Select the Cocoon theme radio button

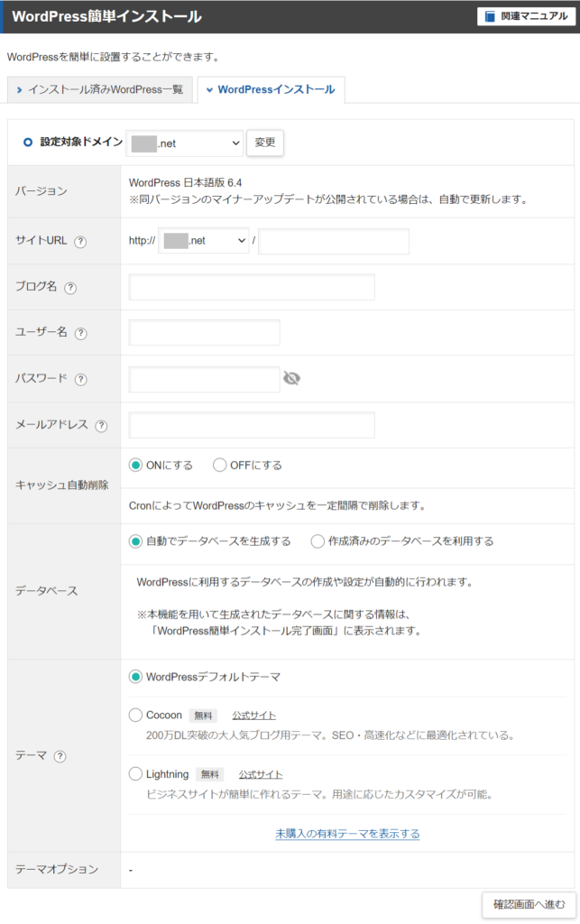[135, 716]
